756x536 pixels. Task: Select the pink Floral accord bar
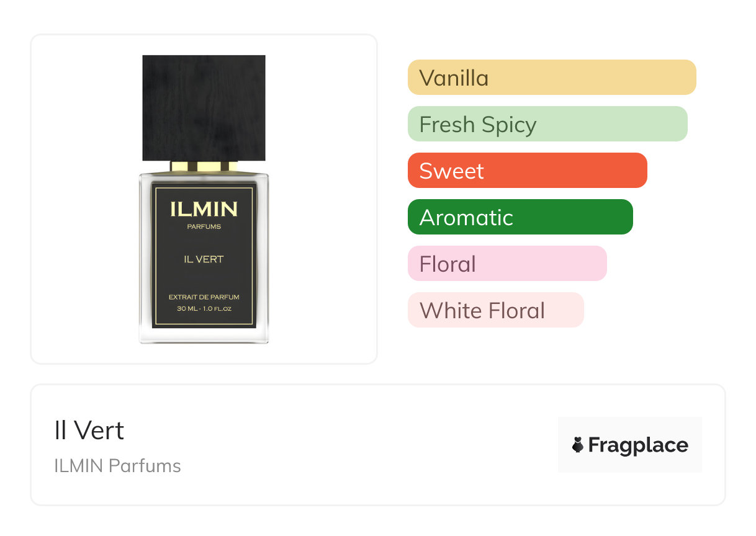pyautogui.click(x=506, y=264)
